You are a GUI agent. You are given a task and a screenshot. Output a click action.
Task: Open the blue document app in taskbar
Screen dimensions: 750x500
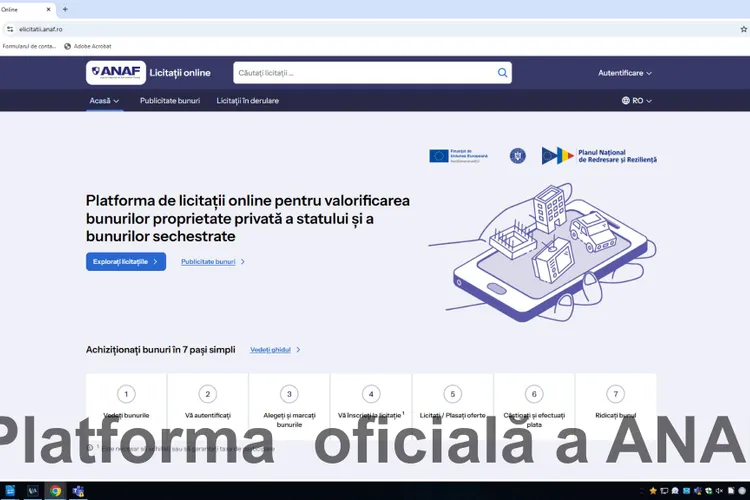click(10, 490)
